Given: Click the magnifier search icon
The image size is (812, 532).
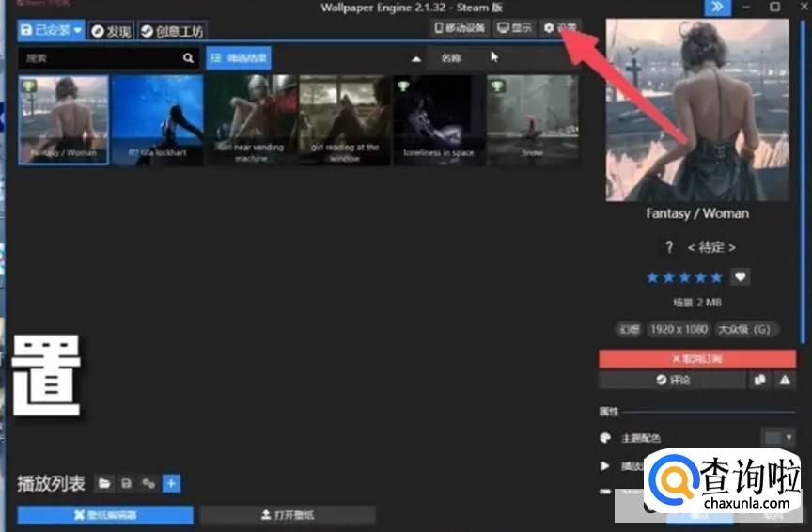Looking at the screenshot, I should [189, 58].
